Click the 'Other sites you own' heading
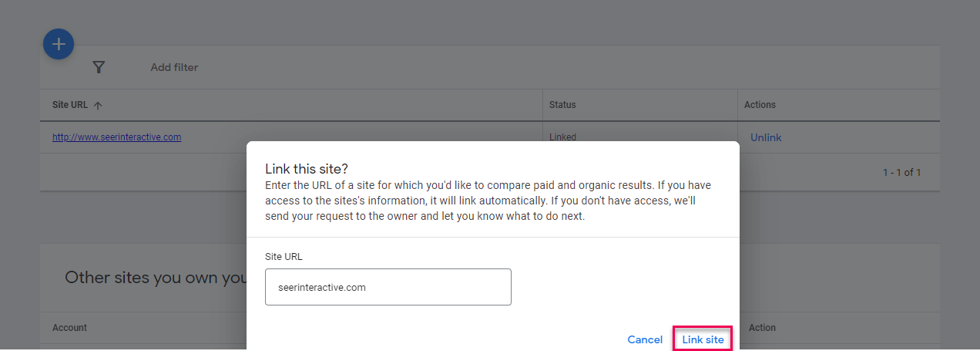980x351 pixels. click(154, 278)
